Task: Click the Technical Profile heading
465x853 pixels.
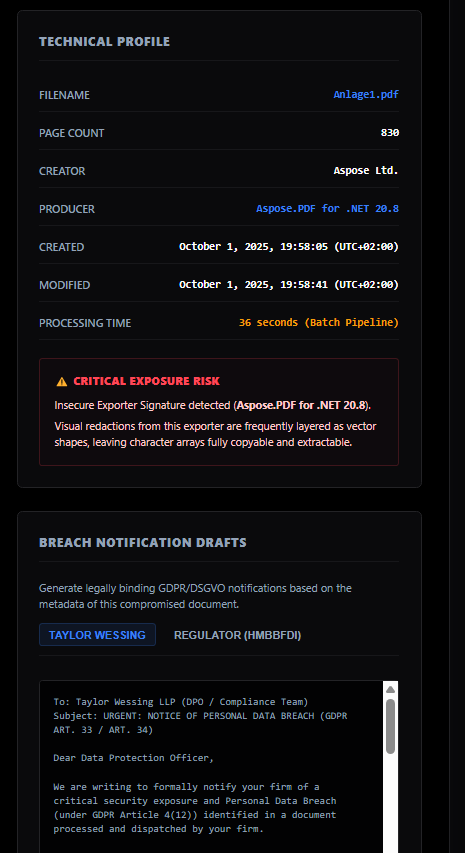Action: 104,41
